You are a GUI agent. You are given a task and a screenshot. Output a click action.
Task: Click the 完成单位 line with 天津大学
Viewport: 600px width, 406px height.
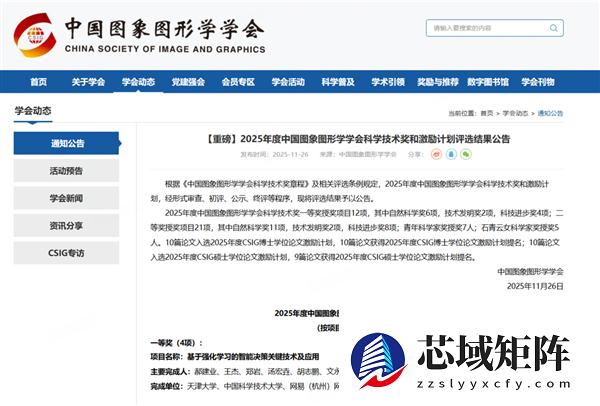pos(245,386)
